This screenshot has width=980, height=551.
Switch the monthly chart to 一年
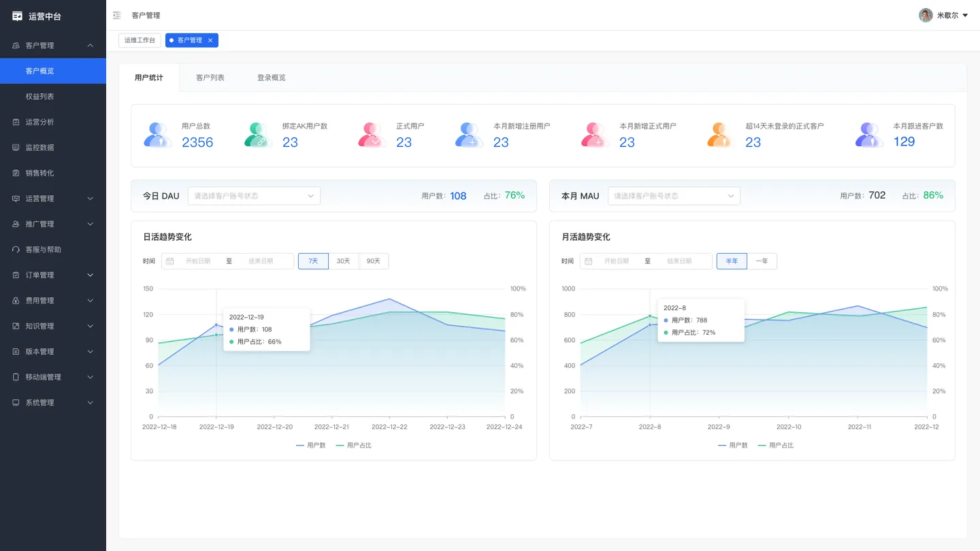pyautogui.click(x=762, y=261)
